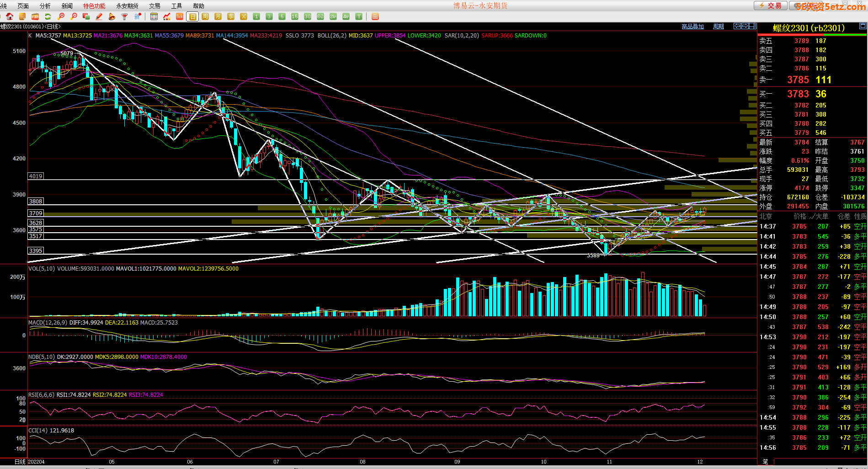Switch to the 5-minute period
Screen dimensions: 868x469
282,16
